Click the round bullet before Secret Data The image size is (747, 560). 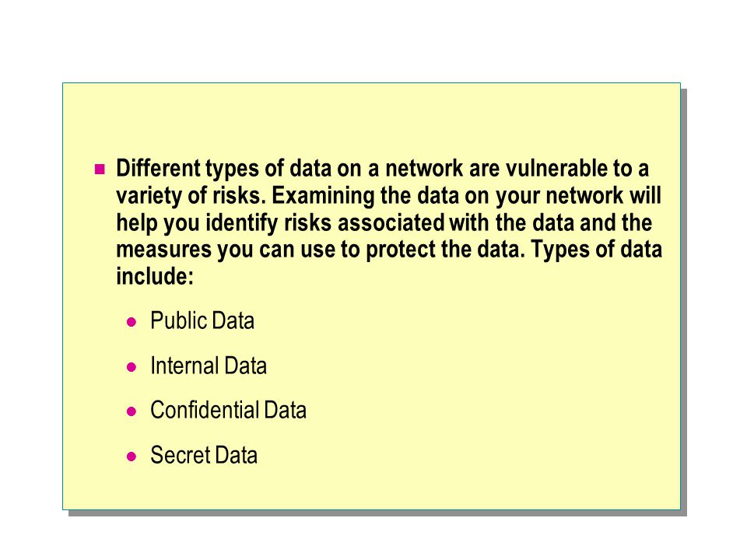[x=132, y=457]
